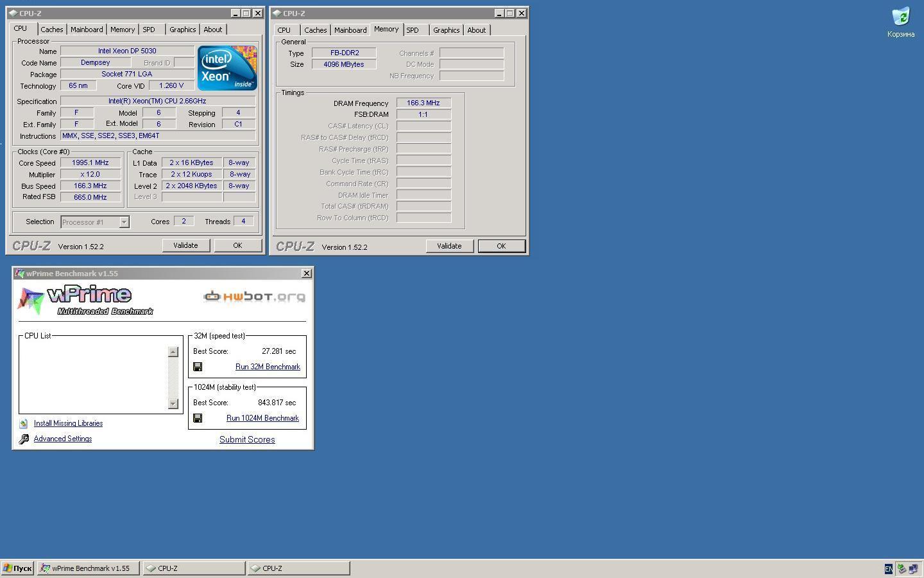The width and height of the screenshot is (924, 578).
Task: Switch to Graphics tab in left CPU-Z
Action: [x=183, y=30]
